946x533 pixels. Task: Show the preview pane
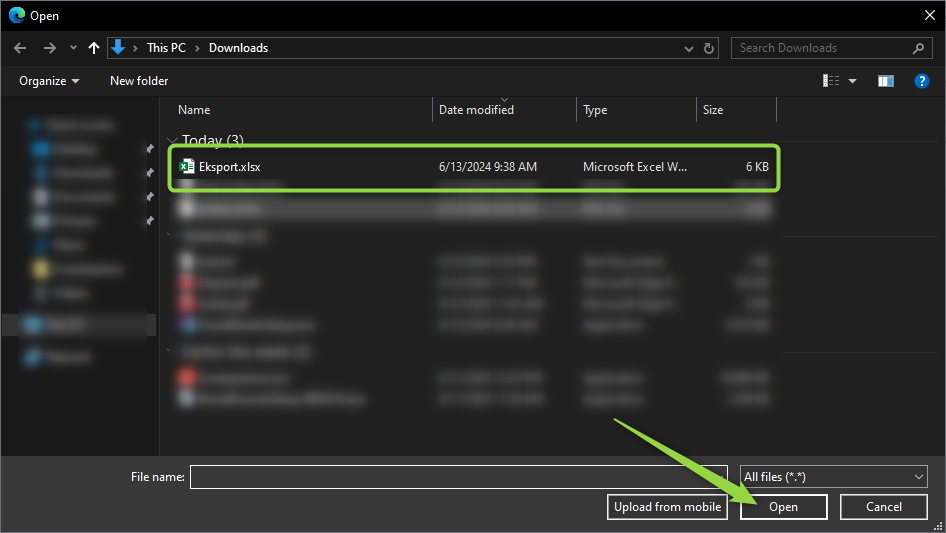coord(885,81)
